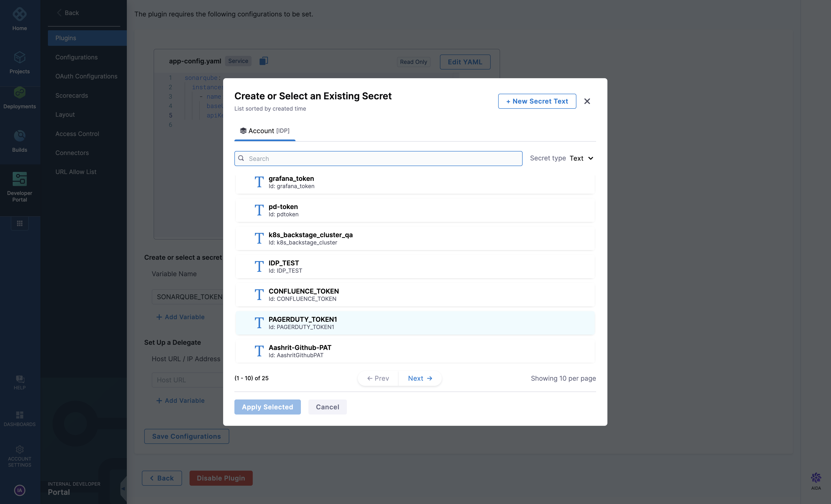Screen dimensions: 831x504
Task: Select the Account [IDP] tab
Action: pyautogui.click(x=265, y=131)
